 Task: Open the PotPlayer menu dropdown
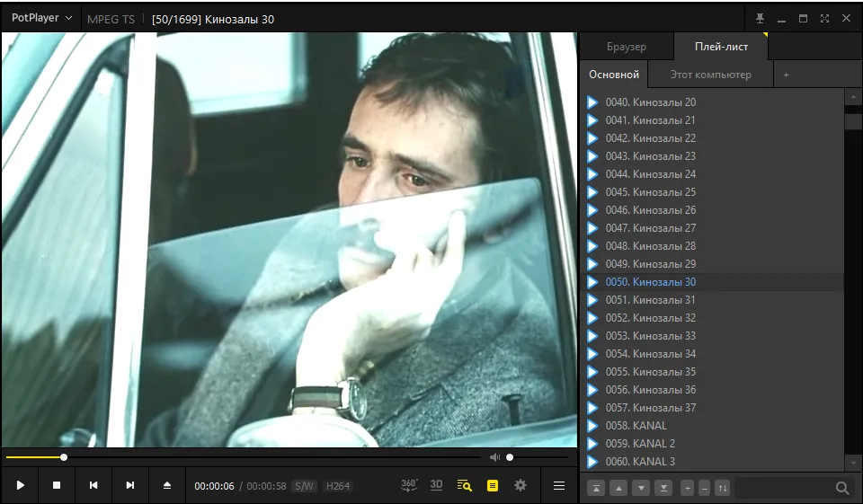pyautogui.click(x=42, y=18)
